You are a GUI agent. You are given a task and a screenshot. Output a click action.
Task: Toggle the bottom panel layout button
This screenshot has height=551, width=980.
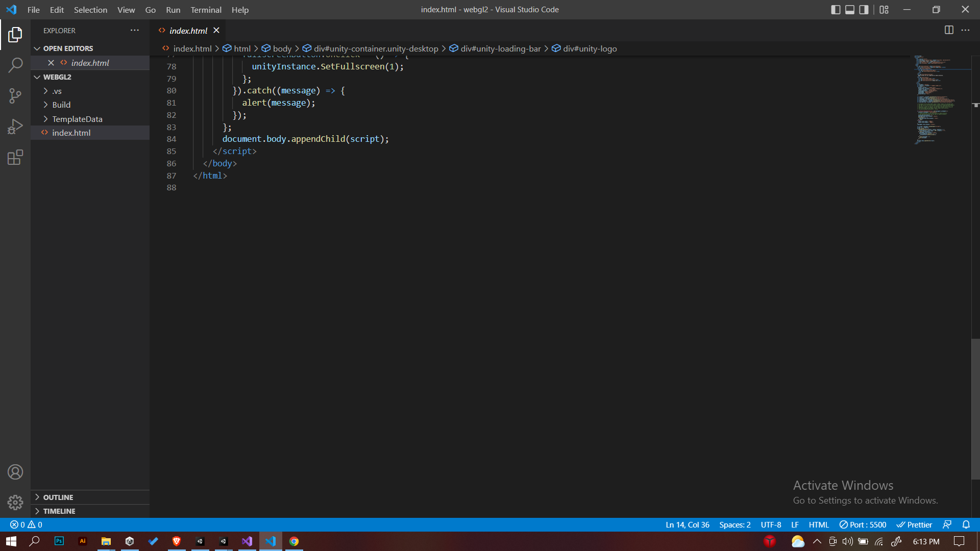point(850,10)
